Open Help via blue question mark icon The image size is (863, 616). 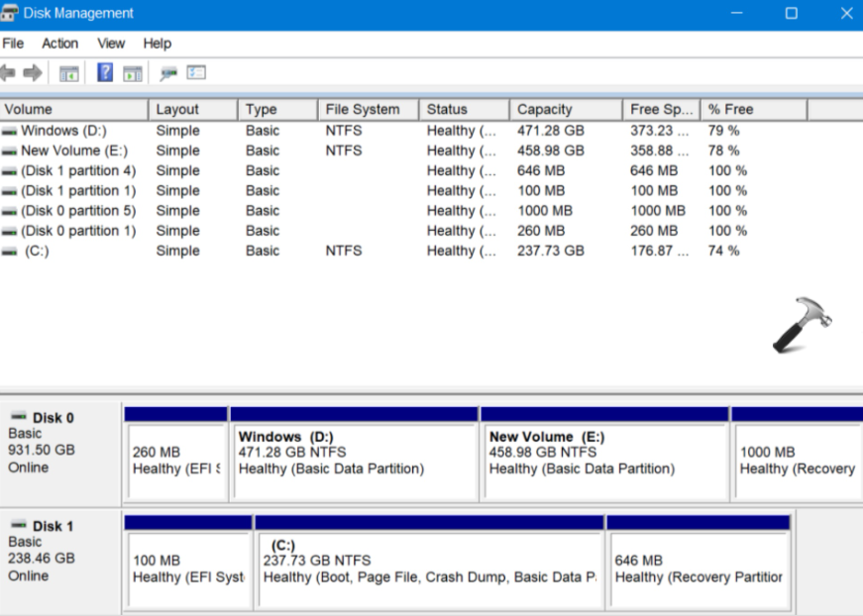click(x=105, y=73)
